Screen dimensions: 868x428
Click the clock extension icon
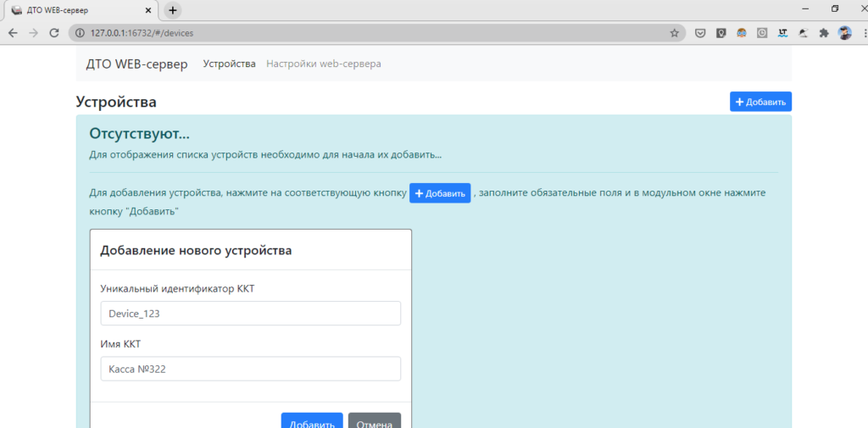click(762, 33)
